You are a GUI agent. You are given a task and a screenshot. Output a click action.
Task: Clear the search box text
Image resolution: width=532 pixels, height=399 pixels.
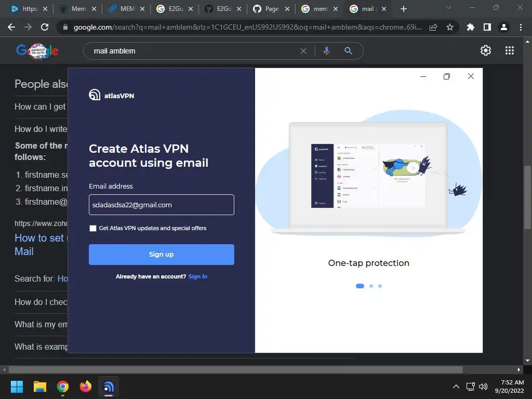[x=303, y=51]
